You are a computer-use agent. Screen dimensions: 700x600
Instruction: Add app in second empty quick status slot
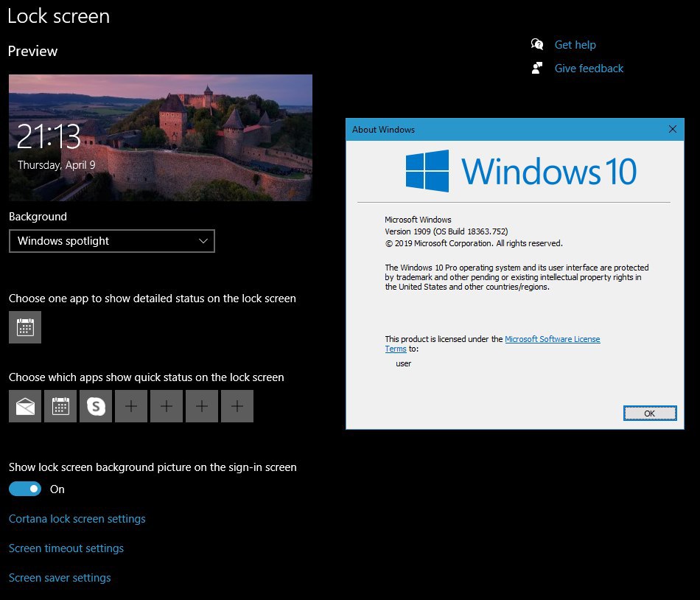[x=167, y=406]
